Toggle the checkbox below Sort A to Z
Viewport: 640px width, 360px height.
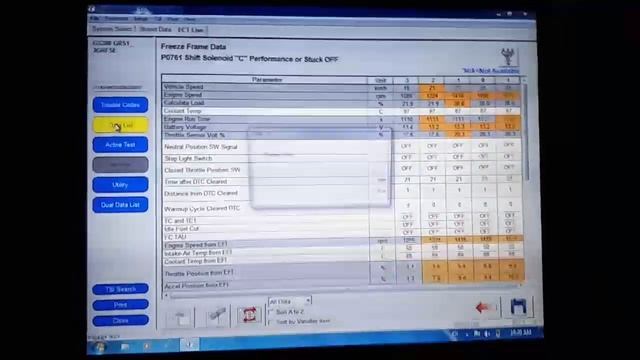tap(271, 322)
